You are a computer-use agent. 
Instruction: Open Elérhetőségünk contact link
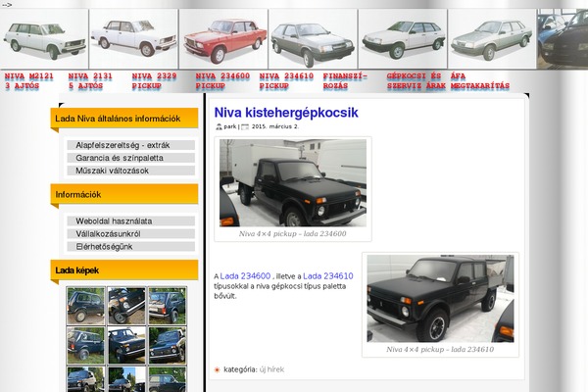pyautogui.click(x=131, y=247)
